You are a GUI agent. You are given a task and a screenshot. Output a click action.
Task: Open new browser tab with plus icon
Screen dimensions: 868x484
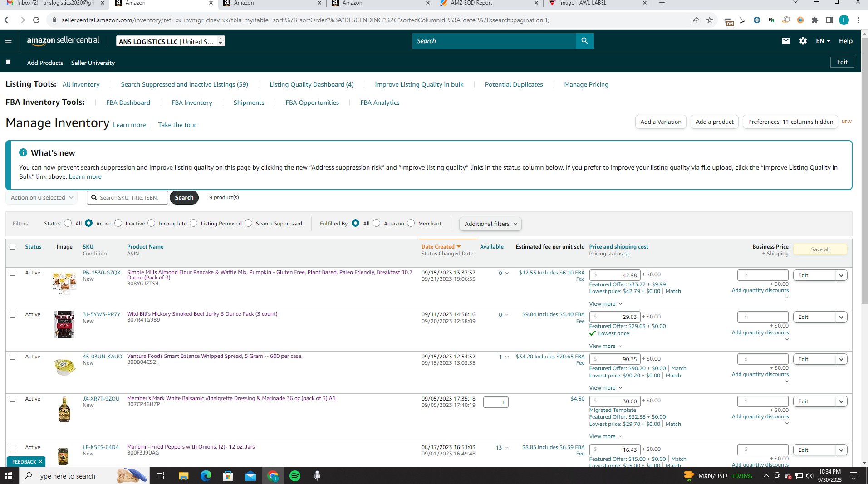click(x=662, y=3)
